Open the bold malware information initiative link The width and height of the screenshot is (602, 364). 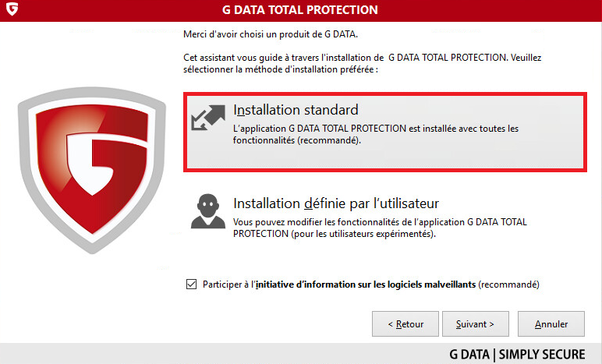tap(366, 284)
